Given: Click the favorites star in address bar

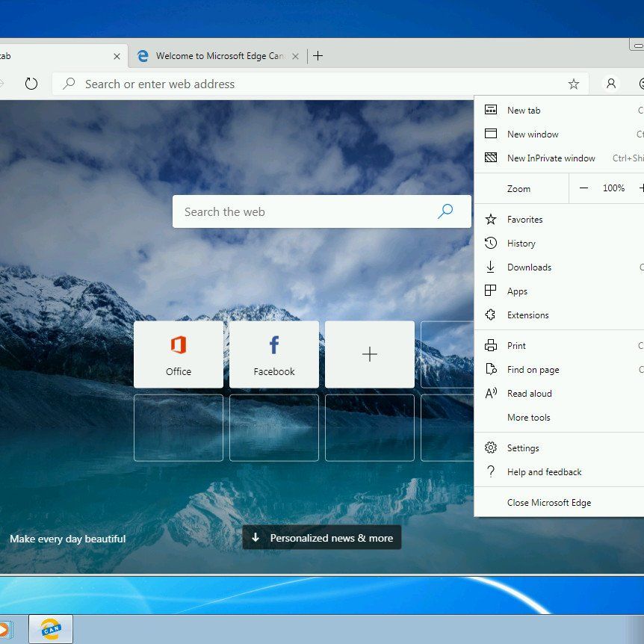Looking at the screenshot, I should pyautogui.click(x=573, y=84).
